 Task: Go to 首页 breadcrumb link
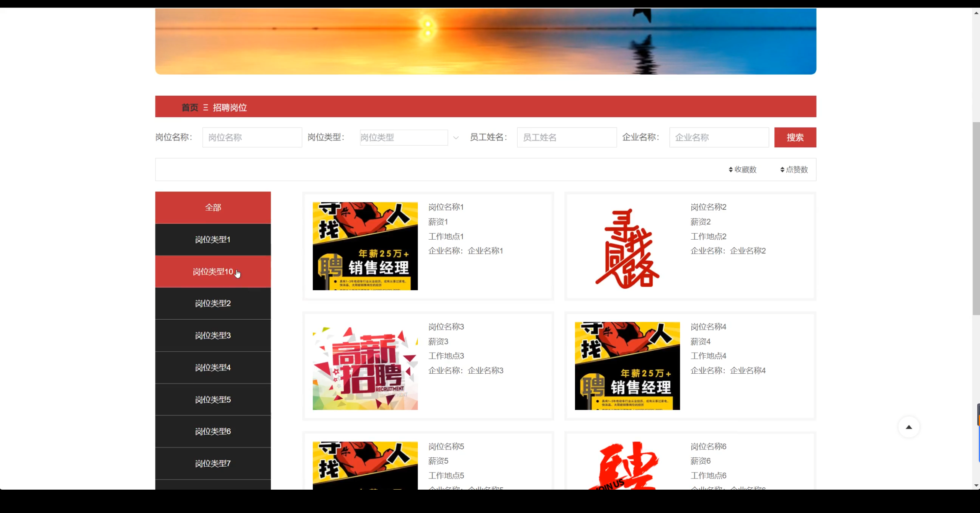(189, 108)
